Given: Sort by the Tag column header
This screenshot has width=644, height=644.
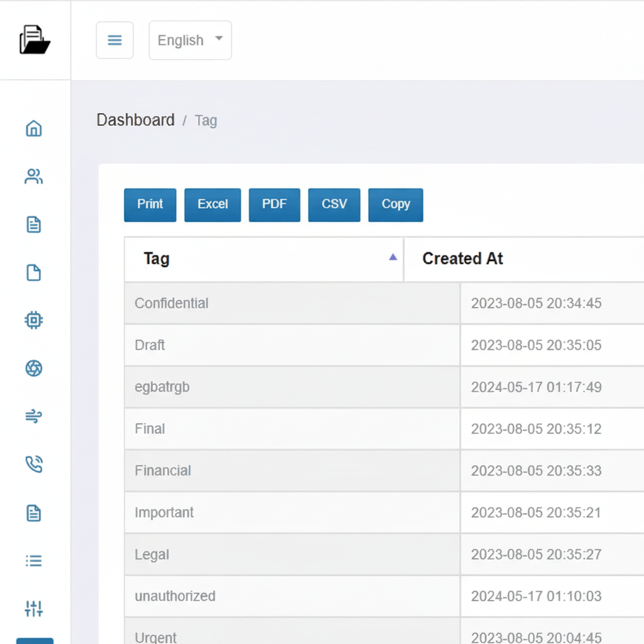Looking at the screenshot, I should pos(264,259).
